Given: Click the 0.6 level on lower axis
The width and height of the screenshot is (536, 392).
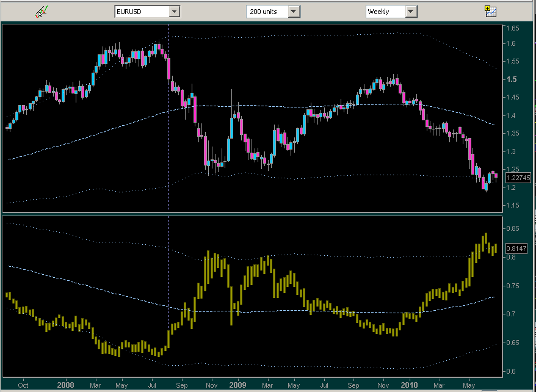Looking at the screenshot, I should (x=511, y=371).
